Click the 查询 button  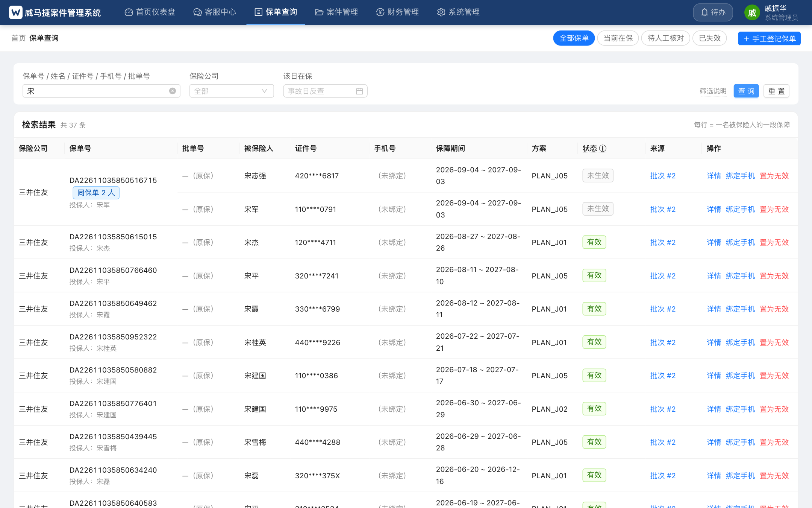746,91
